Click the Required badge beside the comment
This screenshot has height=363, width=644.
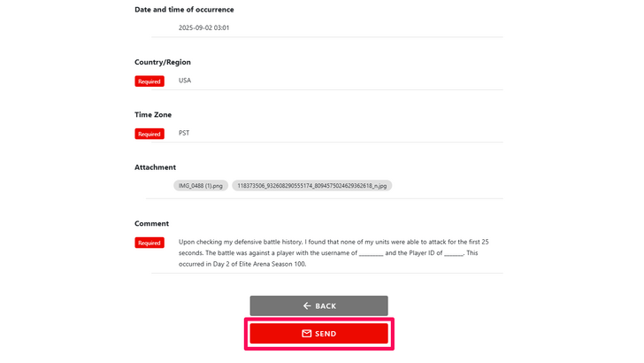point(149,243)
